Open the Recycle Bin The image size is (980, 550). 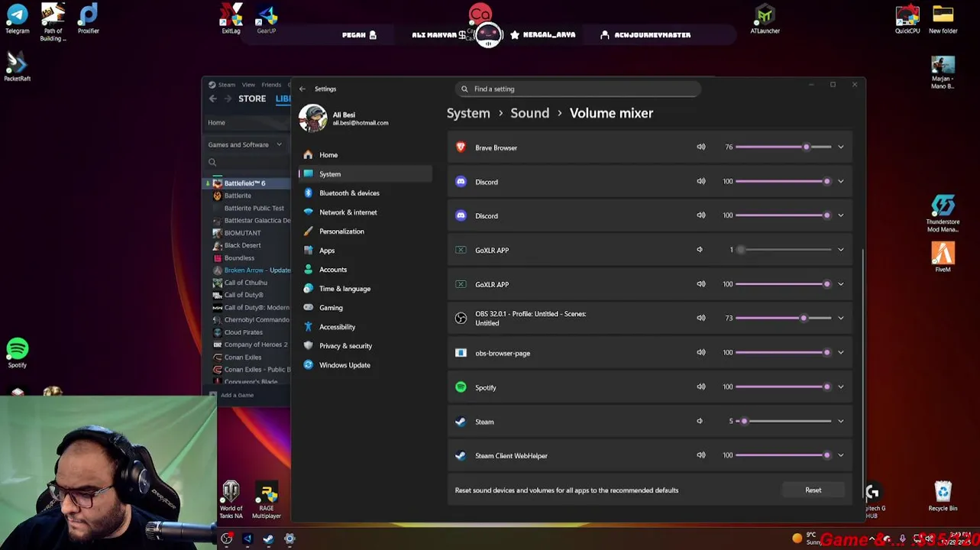click(943, 497)
